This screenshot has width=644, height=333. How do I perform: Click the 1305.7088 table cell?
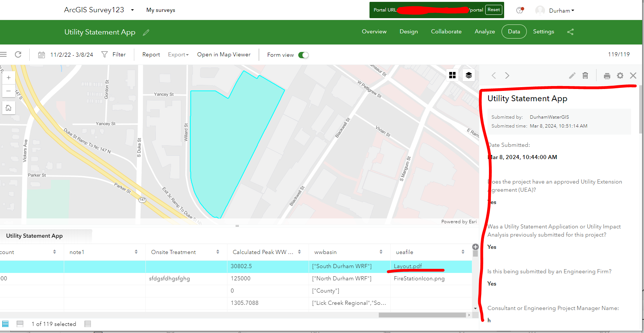click(268, 303)
